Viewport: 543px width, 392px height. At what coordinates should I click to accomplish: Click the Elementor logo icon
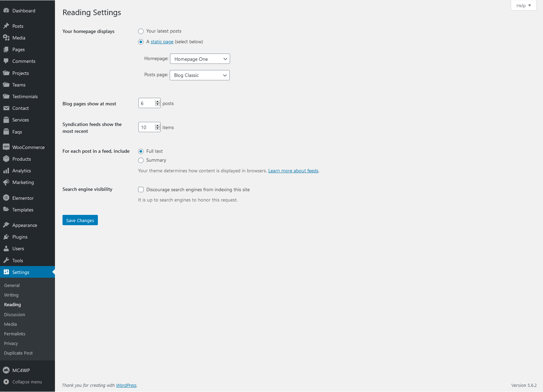tap(6, 198)
